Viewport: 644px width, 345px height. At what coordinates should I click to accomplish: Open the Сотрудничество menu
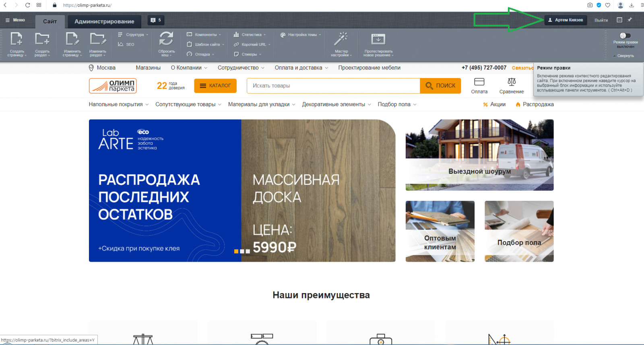tap(241, 68)
